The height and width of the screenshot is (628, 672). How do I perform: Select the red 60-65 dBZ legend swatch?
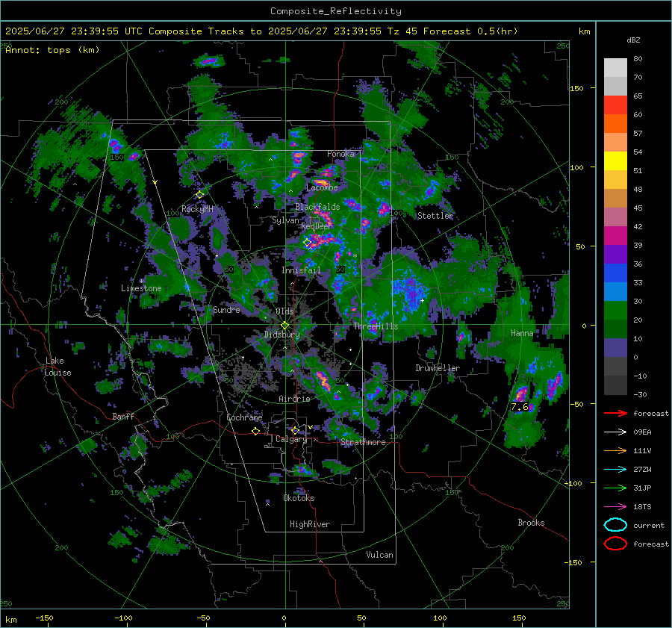pos(615,105)
